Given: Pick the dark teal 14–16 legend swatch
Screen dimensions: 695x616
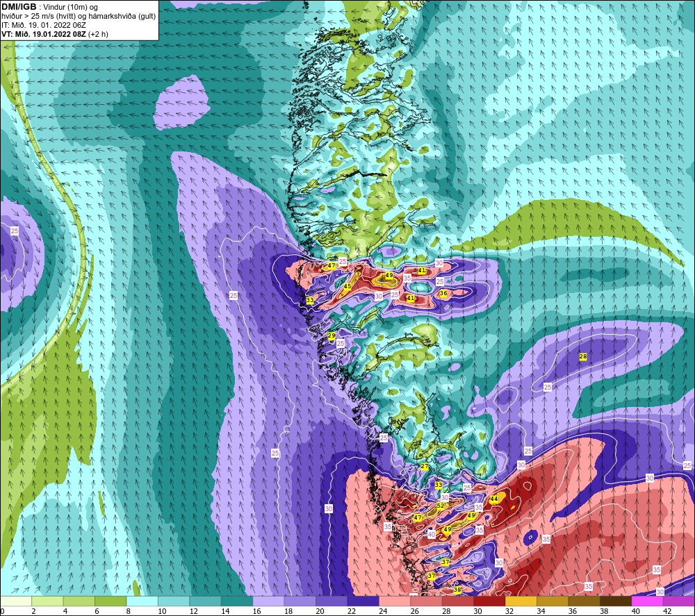Looking at the screenshot, I should pyautogui.click(x=237, y=601).
